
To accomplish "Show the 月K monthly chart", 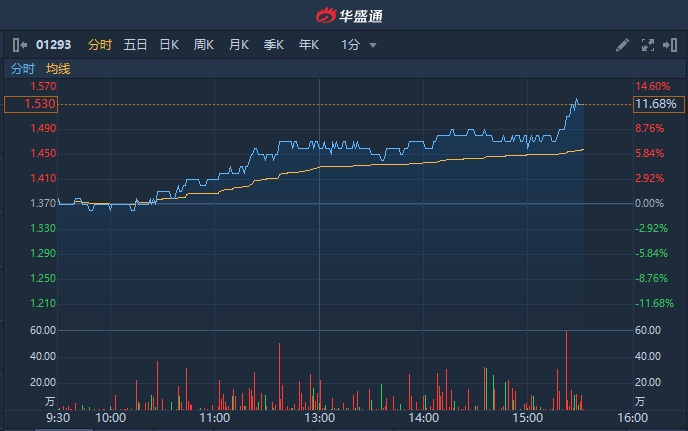I will click(238, 45).
